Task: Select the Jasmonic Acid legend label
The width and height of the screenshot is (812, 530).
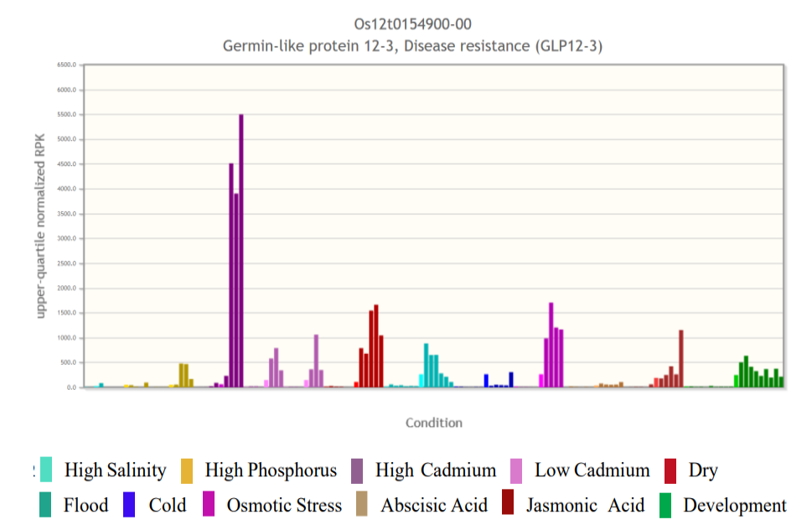Action: pyautogui.click(x=586, y=505)
